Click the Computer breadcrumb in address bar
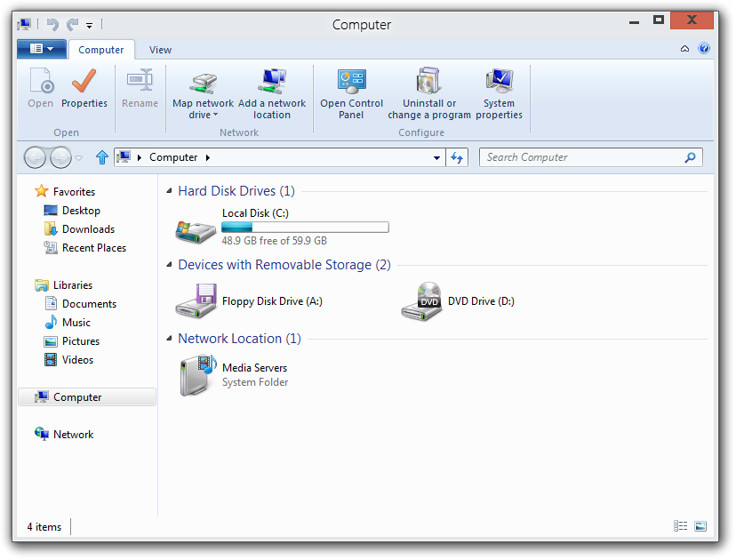 tap(173, 157)
